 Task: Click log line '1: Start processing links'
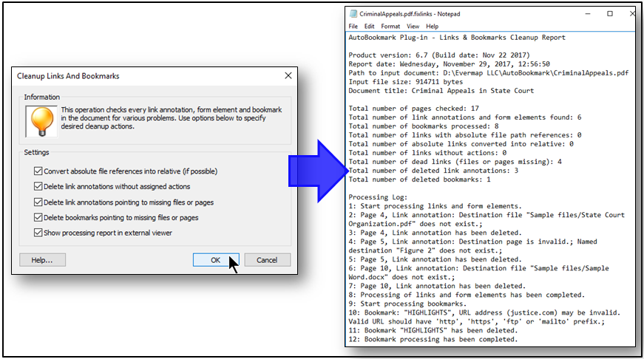coord(435,206)
